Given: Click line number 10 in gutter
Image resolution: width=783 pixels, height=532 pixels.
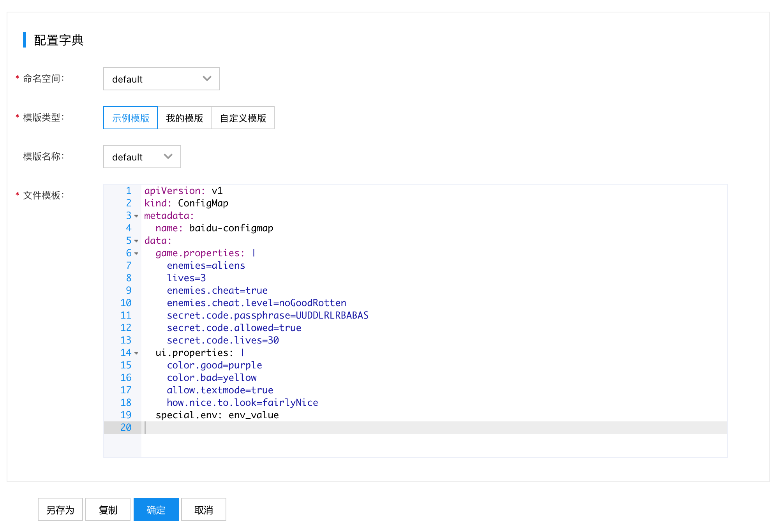Looking at the screenshot, I should tap(126, 303).
